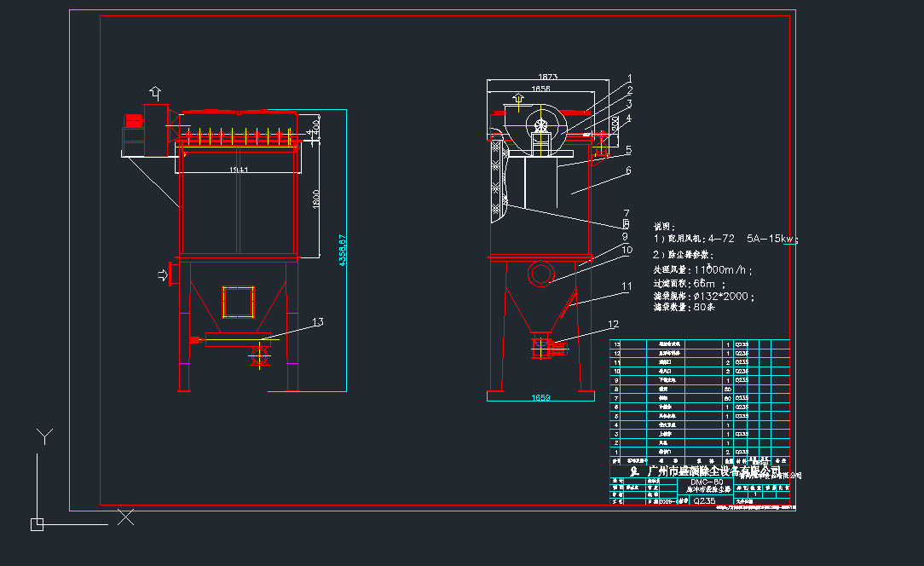
Task: Select the 4-72 5A-15kw fan note
Action: pyautogui.click(x=724, y=240)
